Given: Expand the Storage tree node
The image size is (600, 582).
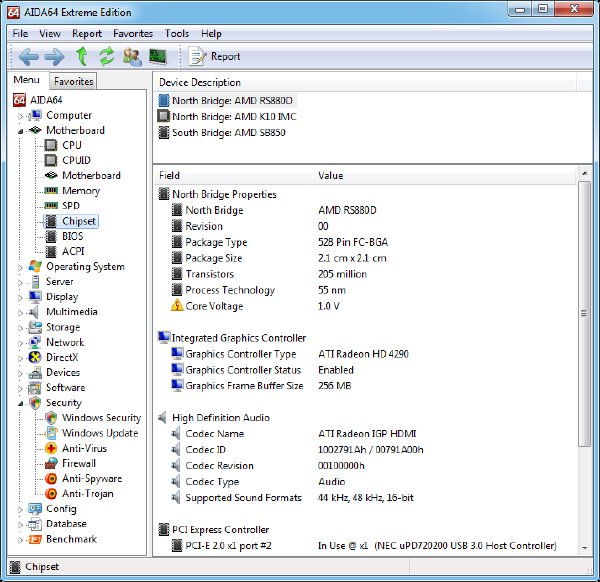Looking at the screenshot, I should (x=21, y=328).
